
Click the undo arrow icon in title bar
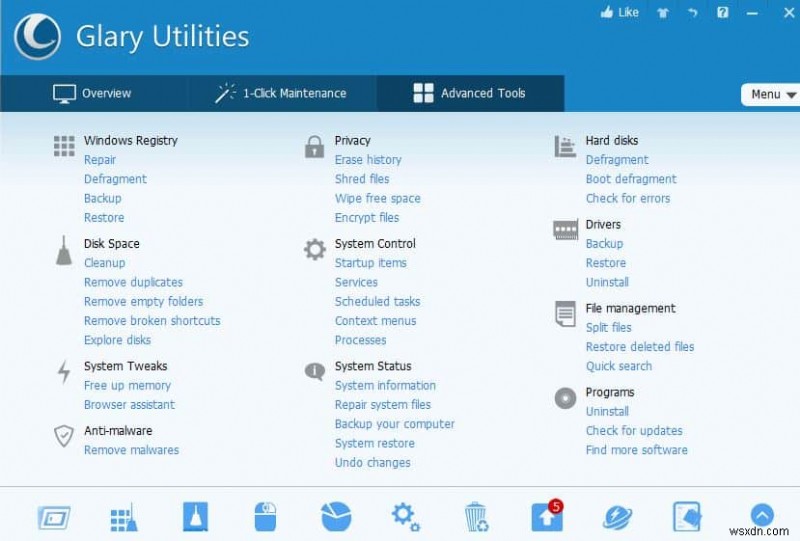pyautogui.click(x=692, y=13)
